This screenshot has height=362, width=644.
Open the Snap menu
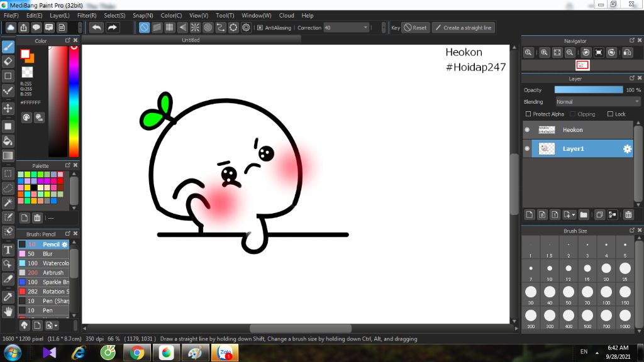click(x=143, y=16)
